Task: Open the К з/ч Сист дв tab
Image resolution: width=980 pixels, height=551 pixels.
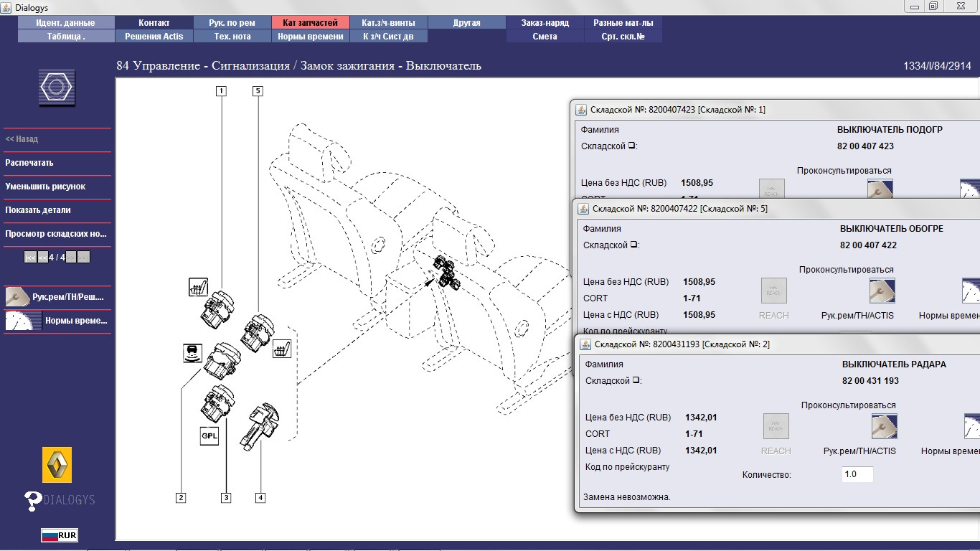Action: (389, 37)
